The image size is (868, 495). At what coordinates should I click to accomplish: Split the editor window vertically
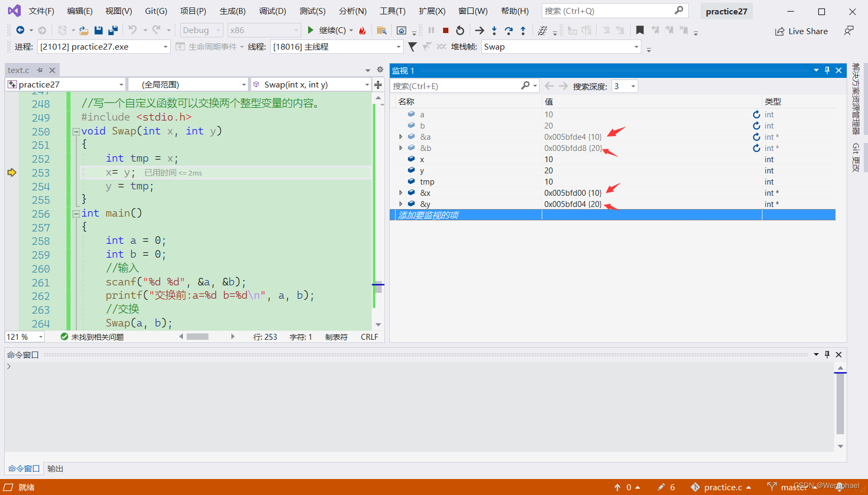[378, 85]
